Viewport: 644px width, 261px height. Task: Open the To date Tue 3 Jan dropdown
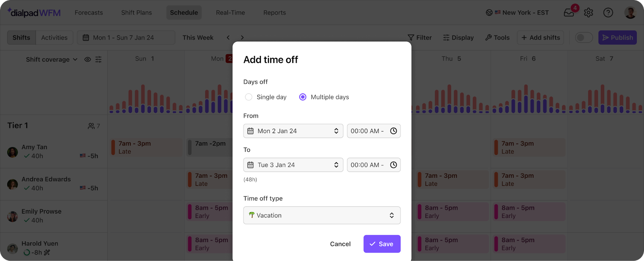click(x=293, y=165)
